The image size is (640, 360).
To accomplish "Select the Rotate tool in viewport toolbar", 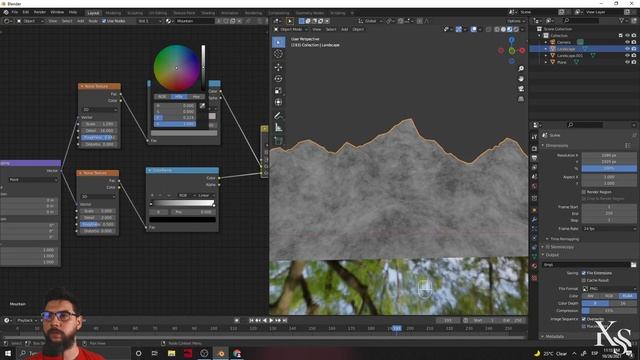I will [278, 79].
